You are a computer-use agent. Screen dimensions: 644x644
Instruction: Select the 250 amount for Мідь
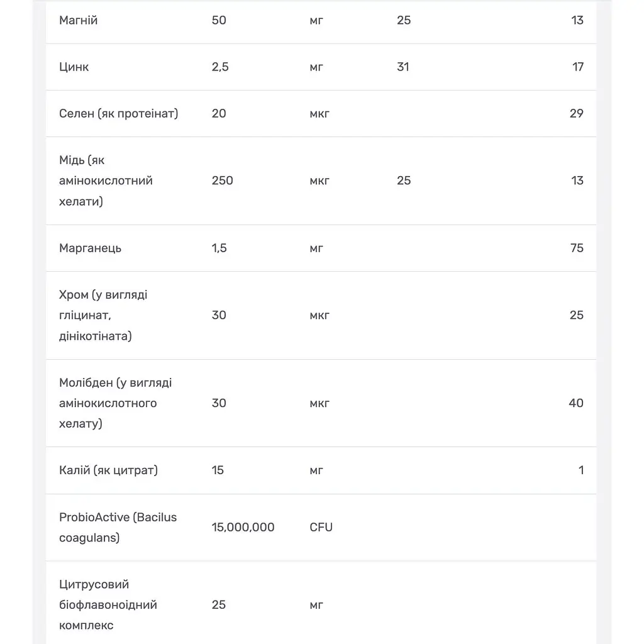coord(222,180)
